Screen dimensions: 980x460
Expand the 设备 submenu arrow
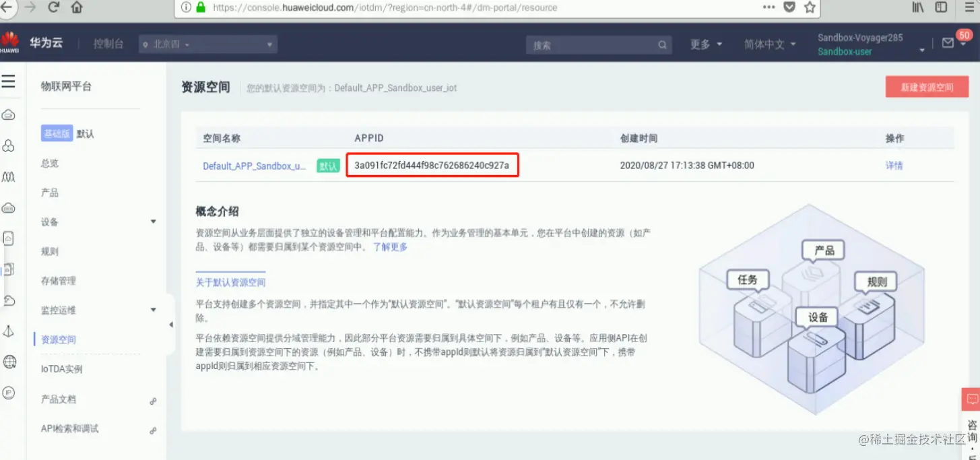153,222
